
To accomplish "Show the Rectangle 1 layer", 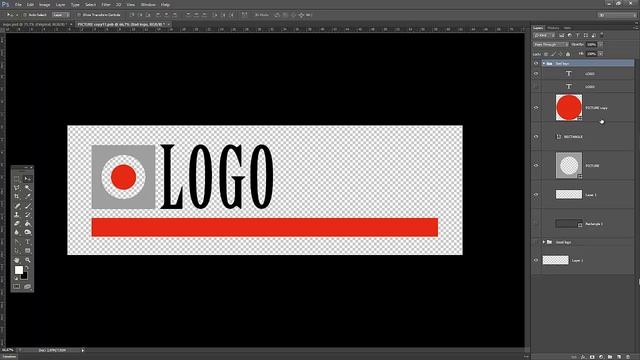I will click(536, 224).
